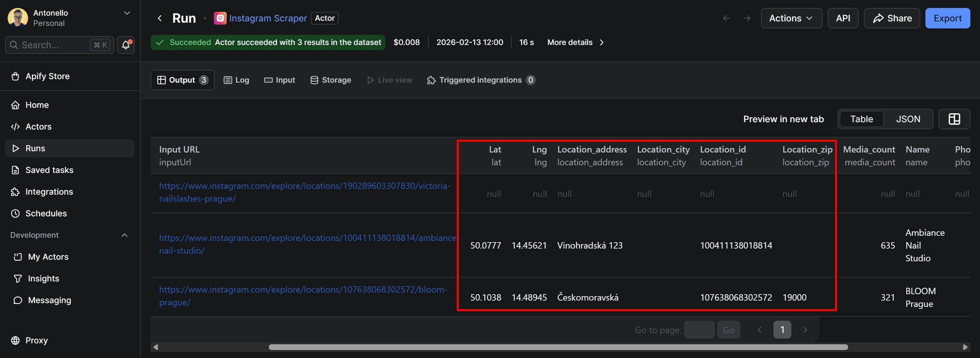Open the Actions dropdown
This screenshot has width=980, height=358.
click(791, 18)
